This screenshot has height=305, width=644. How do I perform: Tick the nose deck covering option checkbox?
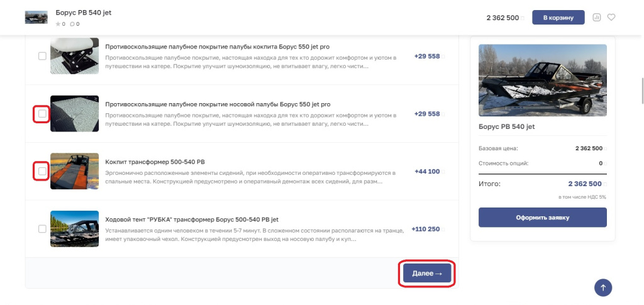[42, 114]
